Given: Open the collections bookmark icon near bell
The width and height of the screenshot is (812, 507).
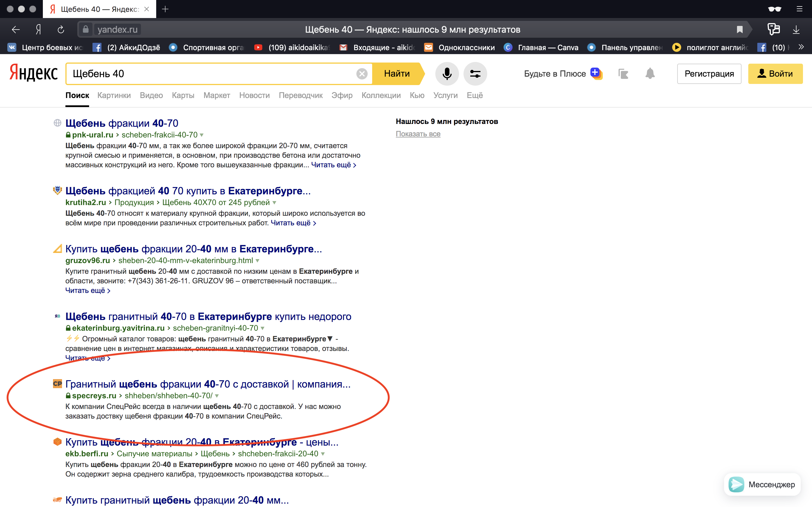Looking at the screenshot, I should point(623,74).
